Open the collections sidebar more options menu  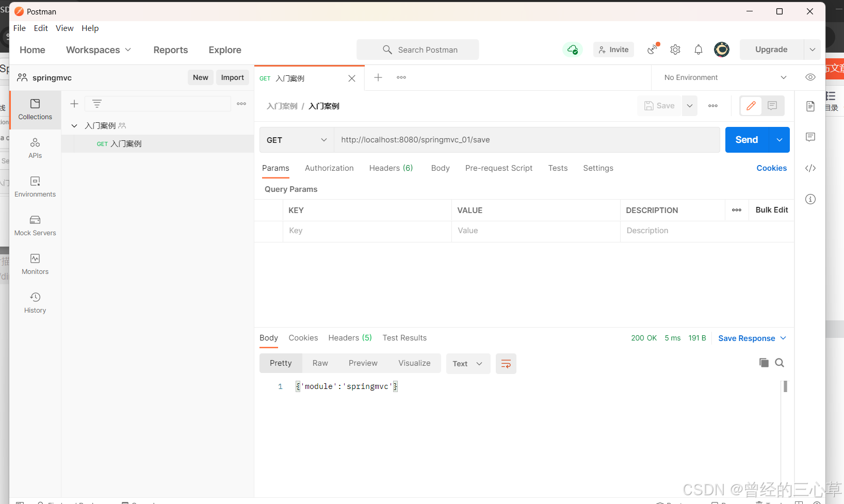click(241, 104)
